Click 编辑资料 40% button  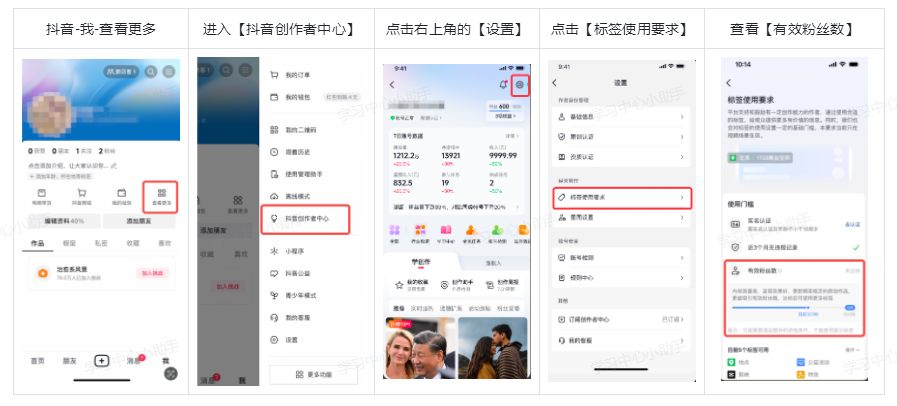point(64,221)
